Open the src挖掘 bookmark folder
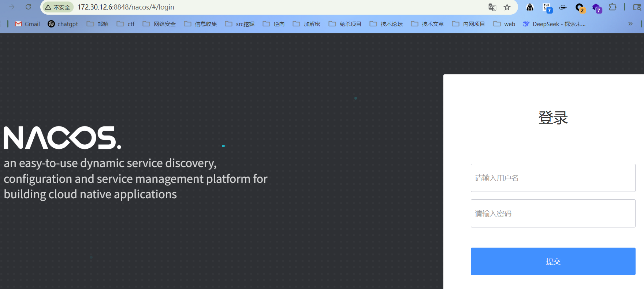This screenshot has height=289, width=644. [240, 24]
